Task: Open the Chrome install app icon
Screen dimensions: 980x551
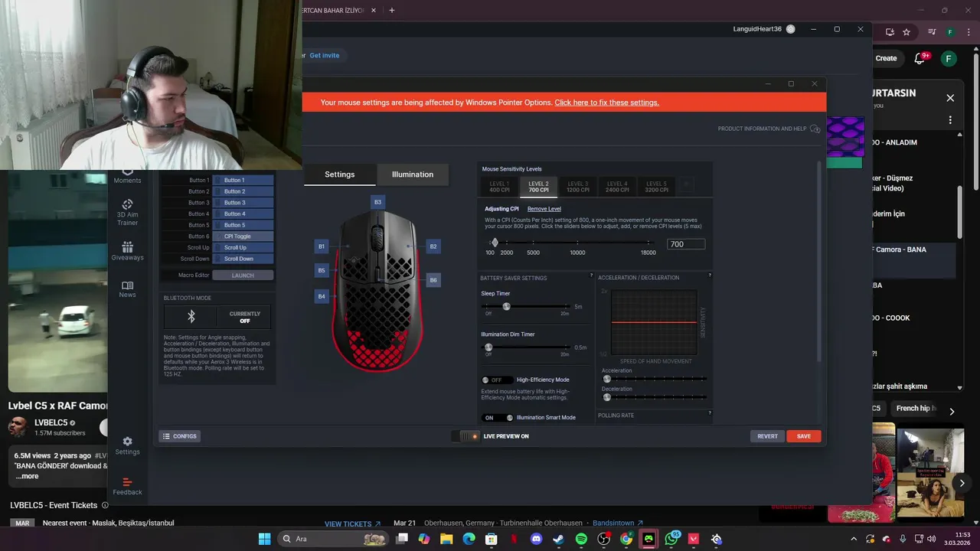Action: tap(890, 32)
